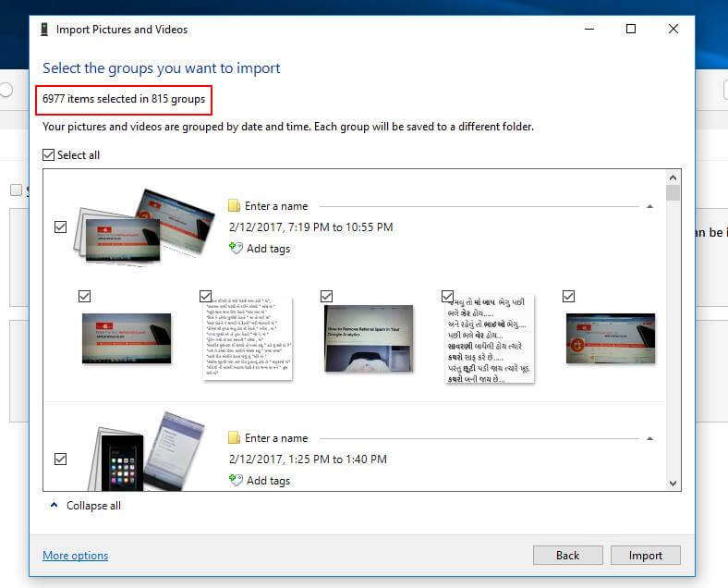The image size is (728, 588).
Task: Maximize the Import Pictures and Videos window
Action: pos(631,29)
